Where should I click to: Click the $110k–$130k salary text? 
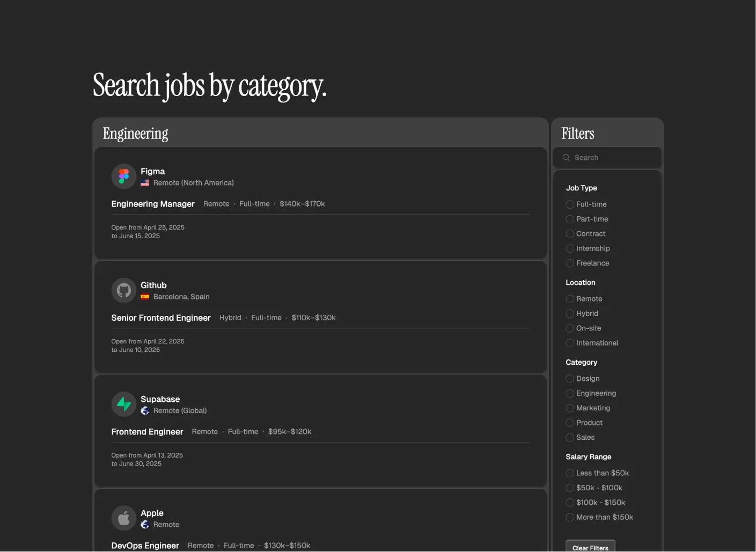[x=314, y=318]
